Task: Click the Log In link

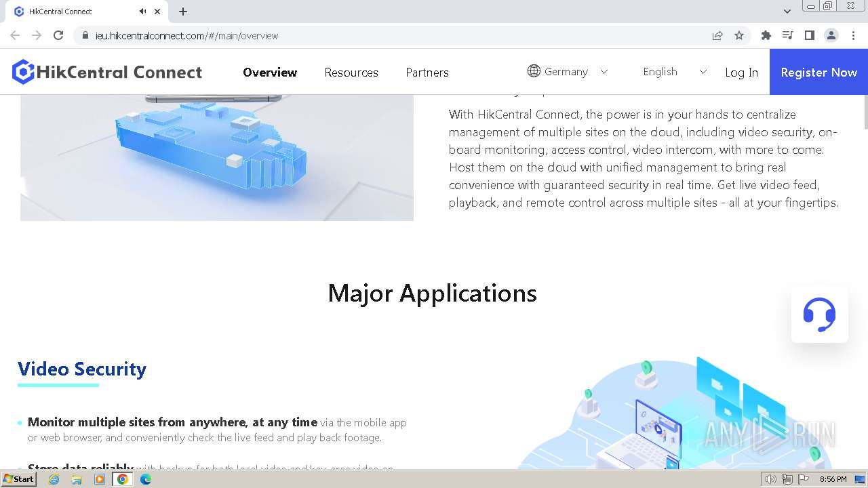Action: point(741,73)
